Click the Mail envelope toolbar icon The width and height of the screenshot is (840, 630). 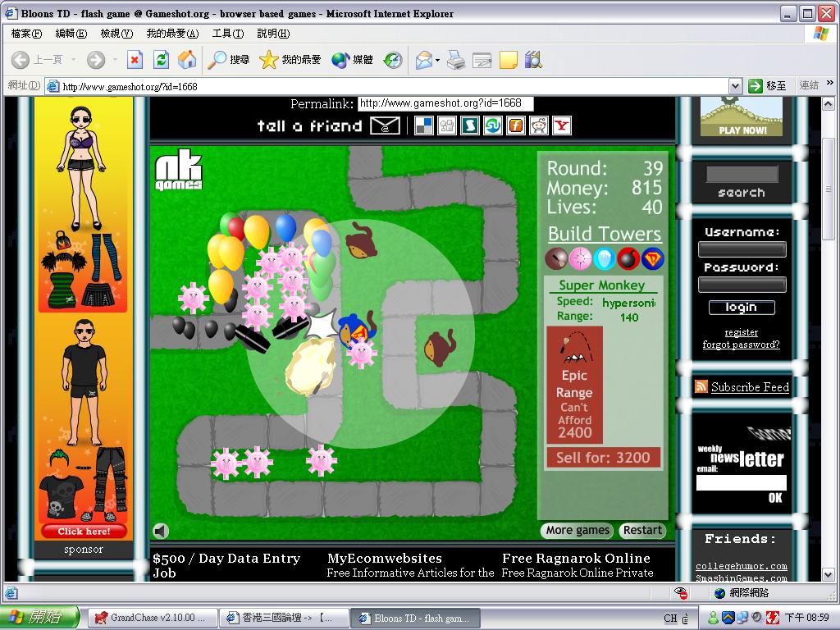[x=424, y=59]
